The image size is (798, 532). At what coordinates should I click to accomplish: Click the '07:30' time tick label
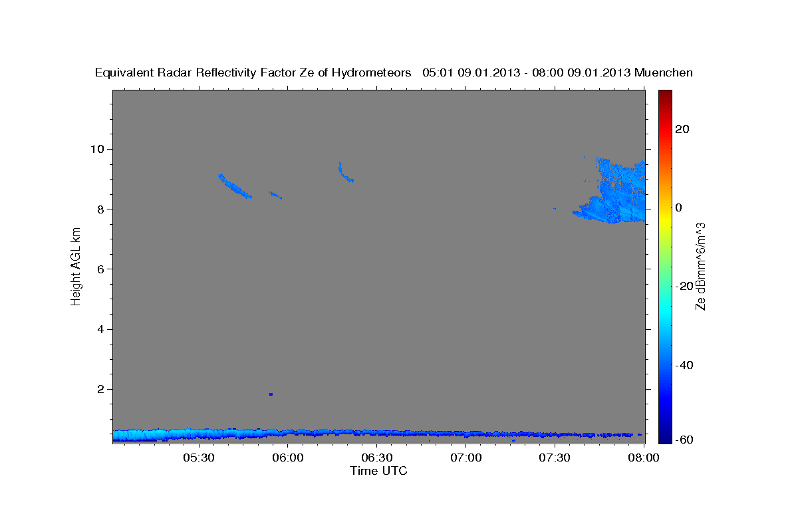click(x=555, y=458)
